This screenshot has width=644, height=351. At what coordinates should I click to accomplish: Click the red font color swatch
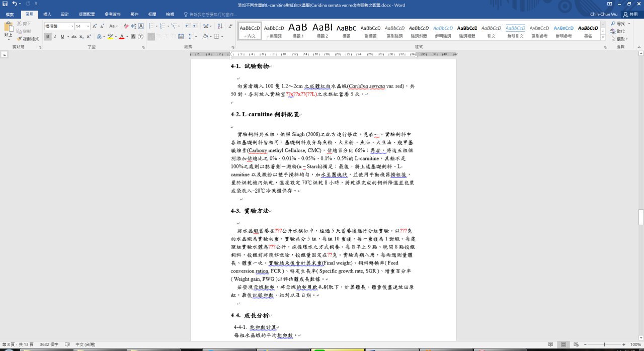121,37
